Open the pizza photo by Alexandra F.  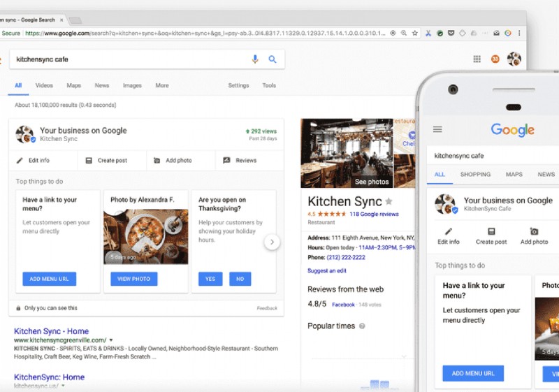pos(146,237)
